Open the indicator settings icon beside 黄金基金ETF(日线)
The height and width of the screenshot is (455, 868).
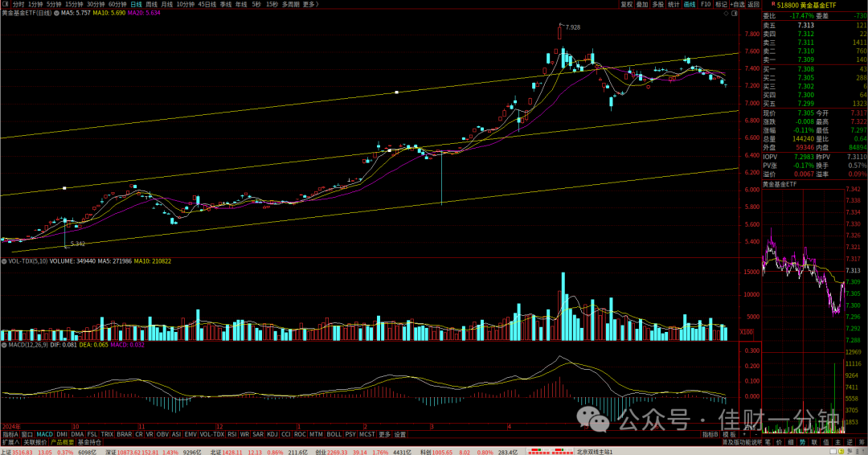pos(56,13)
